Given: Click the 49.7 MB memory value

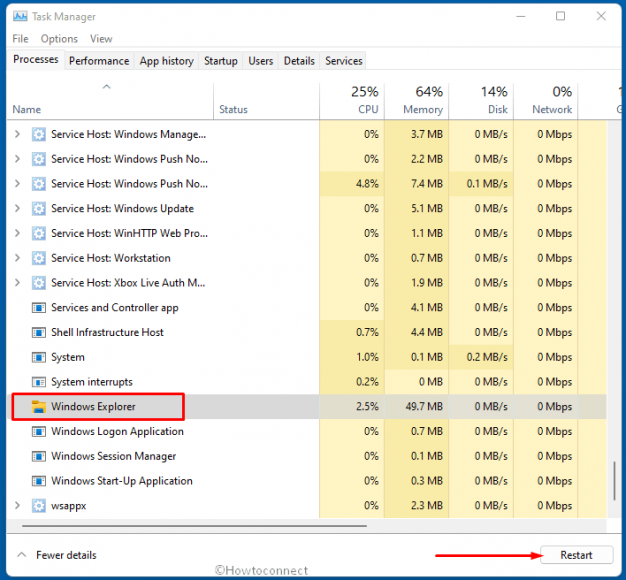Looking at the screenshot, I should [424, 407].
